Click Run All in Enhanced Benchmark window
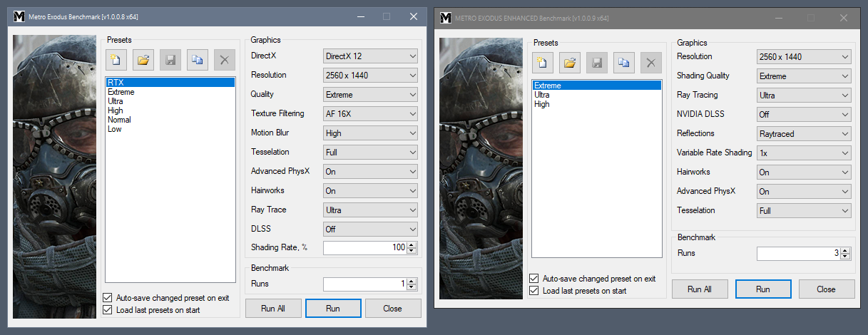 coord(700,289)
